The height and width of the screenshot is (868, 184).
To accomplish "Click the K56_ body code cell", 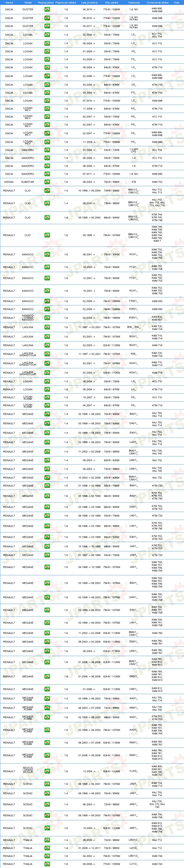I will [134, 354].
